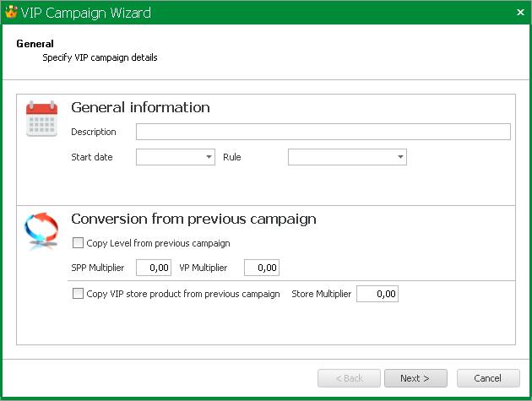Select the SPP Multiplier value field

pyautogui.click(x=154, y=268)
